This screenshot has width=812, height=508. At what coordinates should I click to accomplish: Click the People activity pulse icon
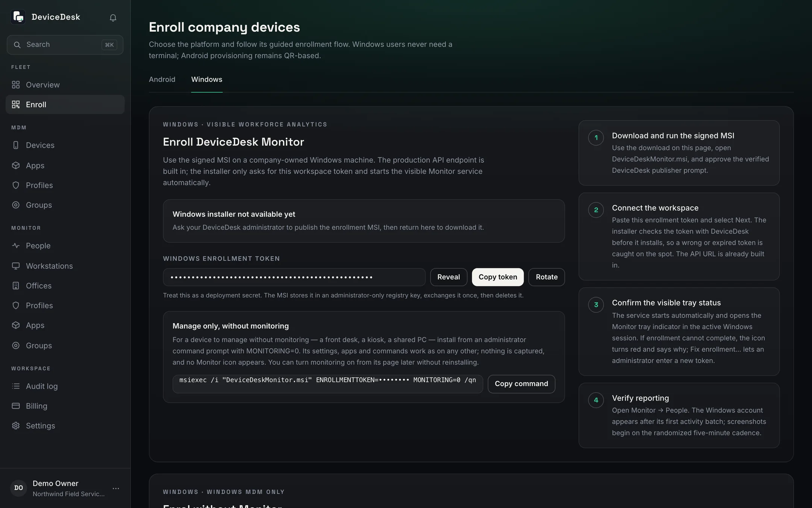click(16, 246)
